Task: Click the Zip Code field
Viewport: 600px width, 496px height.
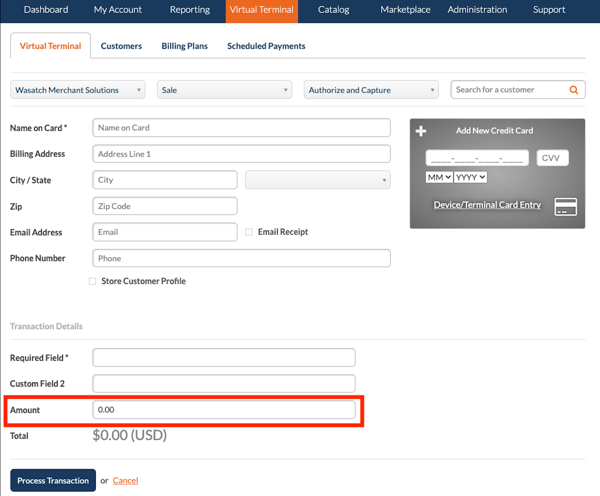Action: (x=165, y=206)
